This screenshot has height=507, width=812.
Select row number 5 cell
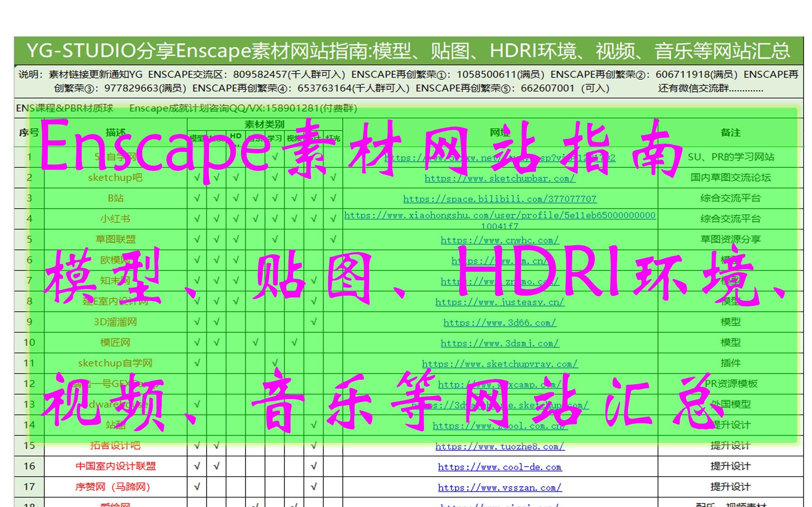(x=29, y=239)
